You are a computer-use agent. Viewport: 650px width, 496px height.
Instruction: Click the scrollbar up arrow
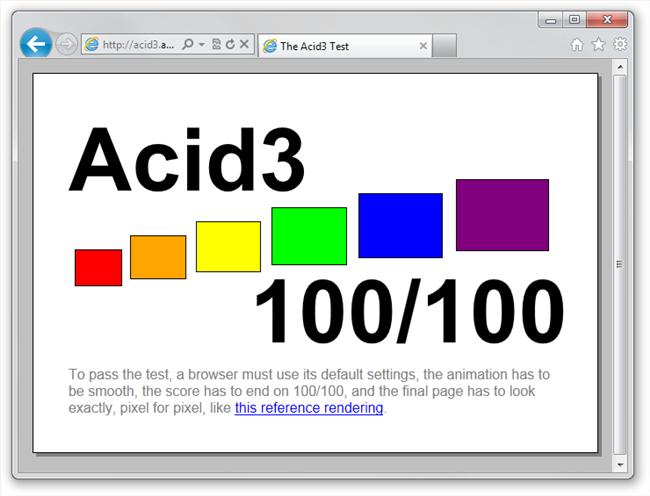pos(620,67)
